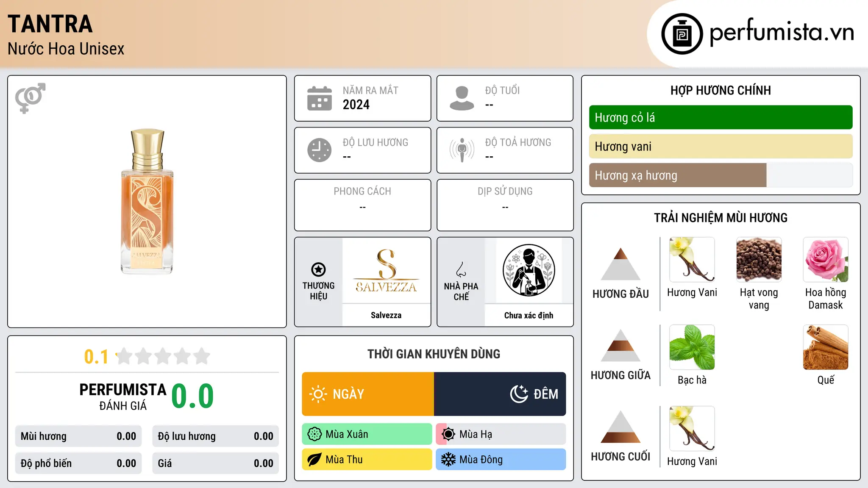The width and height of the screenshot is (868, 488).
Task: Click the Chưa xác định perfumer label
Action: point(529,315)
